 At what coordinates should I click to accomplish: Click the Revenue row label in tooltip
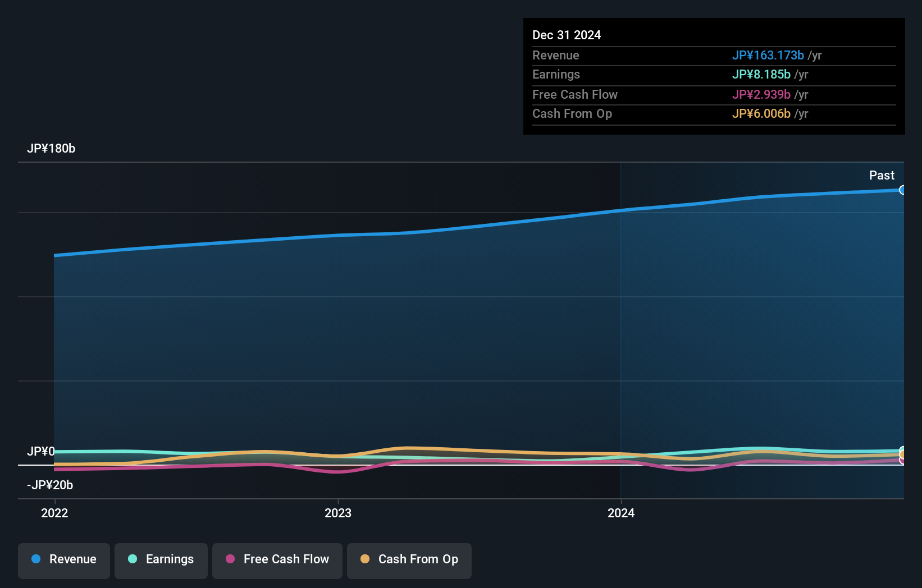point(556,55)
